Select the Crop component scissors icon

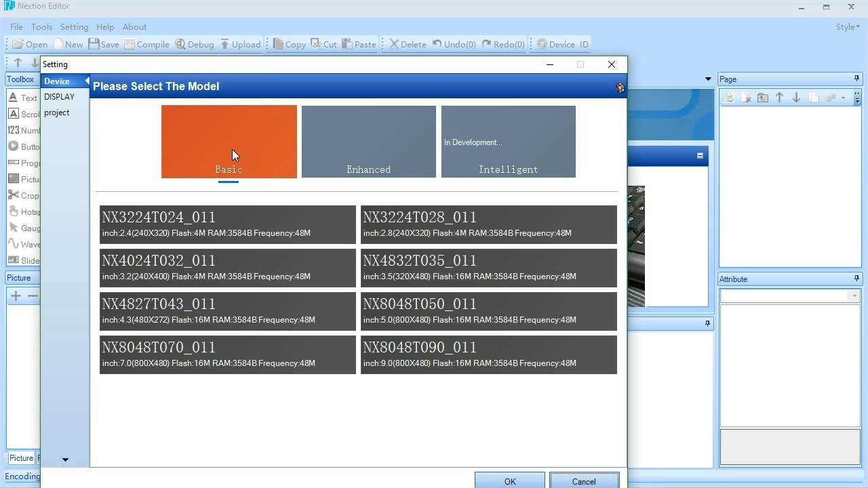click(14, 195)
